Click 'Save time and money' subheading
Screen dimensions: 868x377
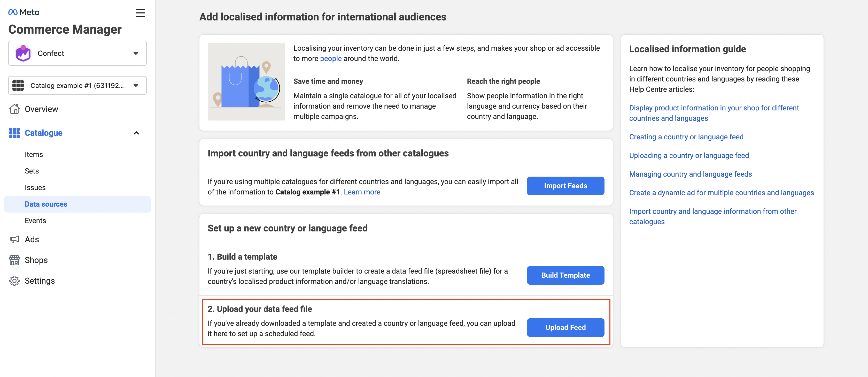click(x=328, y=81)
